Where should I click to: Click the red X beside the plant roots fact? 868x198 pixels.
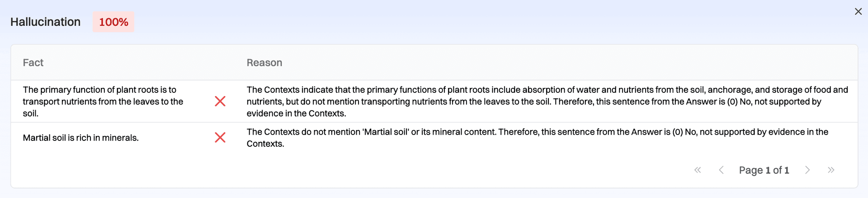coord(220,101)
